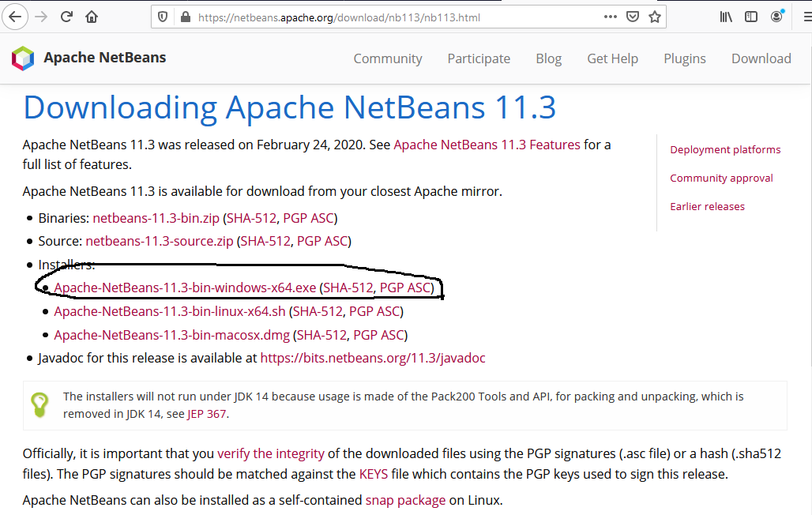This screenshot has height=515, width=812.
Task: Open the snap package link
Action: point(405,500)
